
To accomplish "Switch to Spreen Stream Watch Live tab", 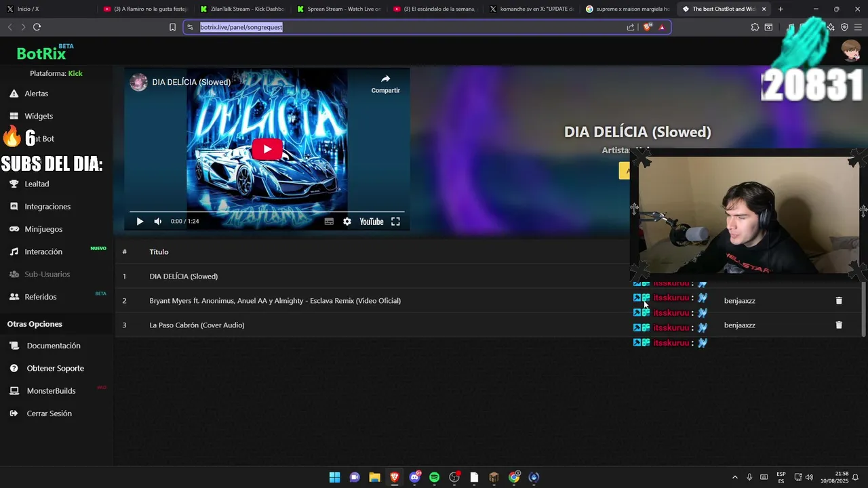I will [340, 9].
